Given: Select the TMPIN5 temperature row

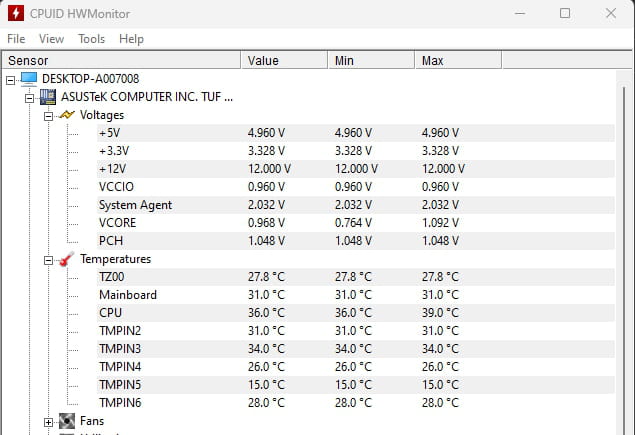Looking at the screenshot, I should coord(356,385).
